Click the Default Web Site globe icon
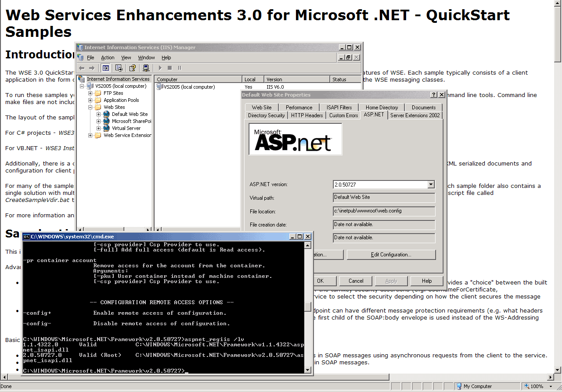 tap(106, 114)
